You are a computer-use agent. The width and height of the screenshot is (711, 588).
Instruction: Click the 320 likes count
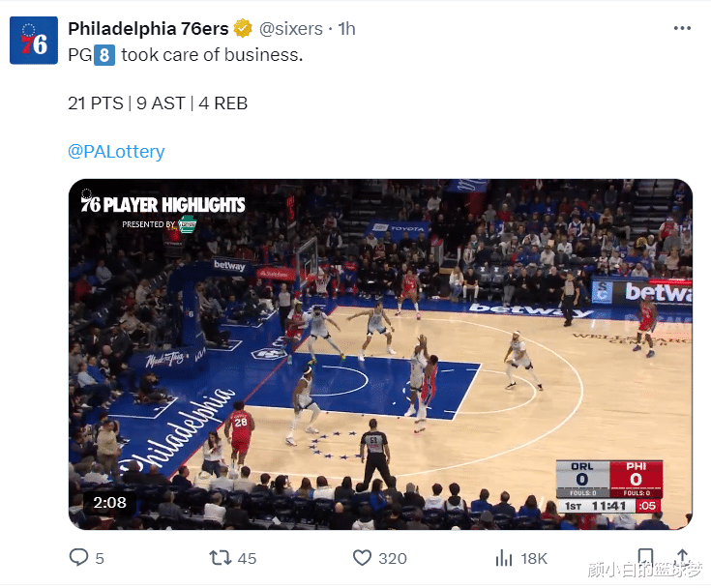(x=393, y=558)
